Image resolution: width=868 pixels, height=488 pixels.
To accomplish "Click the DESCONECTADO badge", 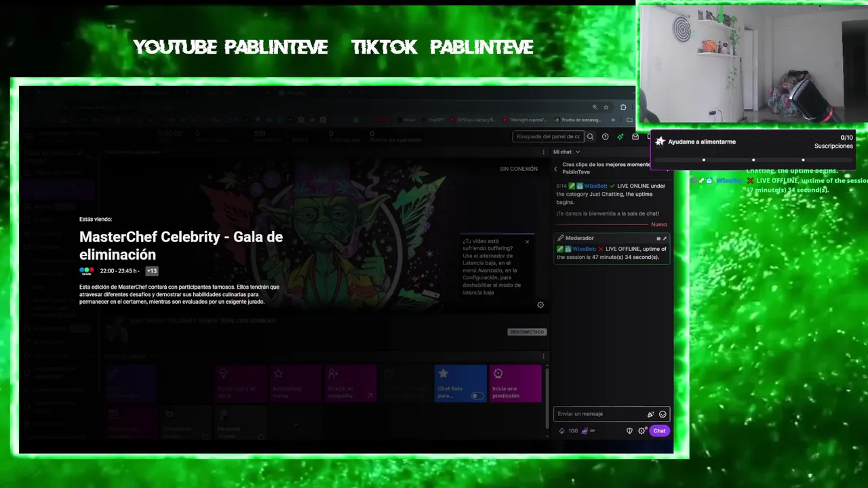I will pyautogui.click(x=527, y=332).
